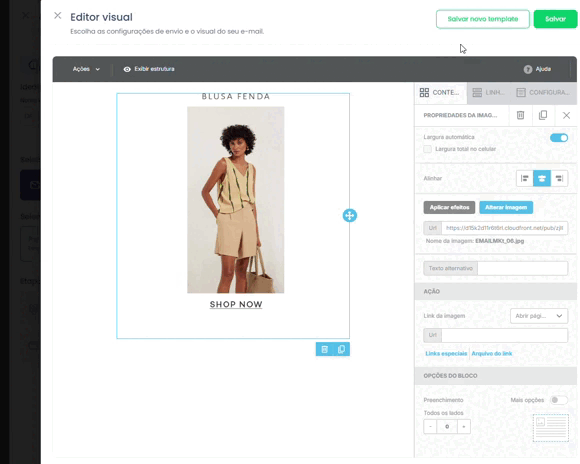Toggle Largura automática switch
This screenshot has height=464, width=580.
(x=559, y=138)
